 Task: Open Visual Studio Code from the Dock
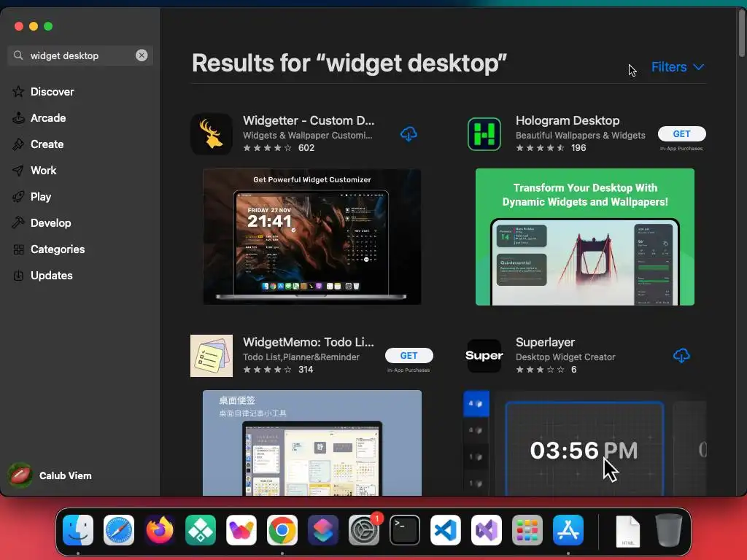tap(446, 530)
